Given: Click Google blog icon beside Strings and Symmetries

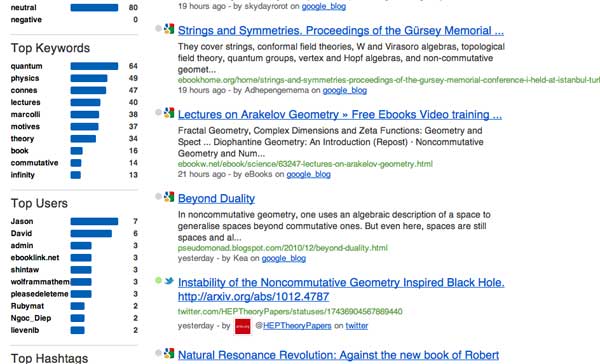Looking at the screenshot, I should (x=169, y=29).
